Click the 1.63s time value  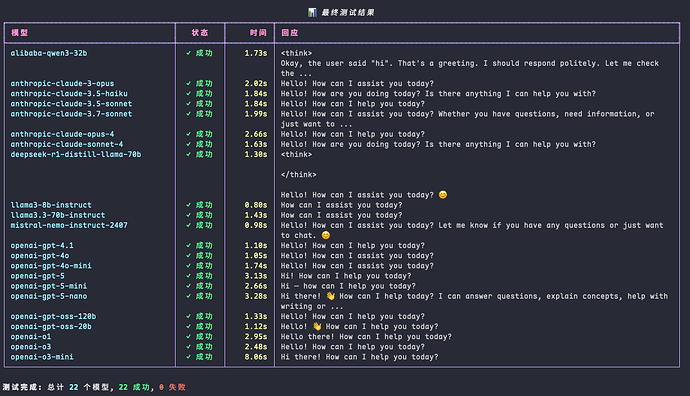click(256, 144)
